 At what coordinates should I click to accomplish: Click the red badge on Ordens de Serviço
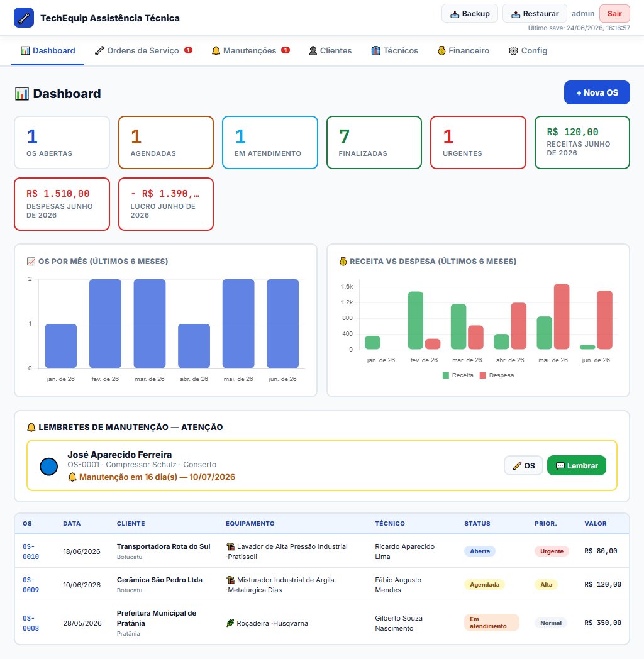click(x=188, y=50)
